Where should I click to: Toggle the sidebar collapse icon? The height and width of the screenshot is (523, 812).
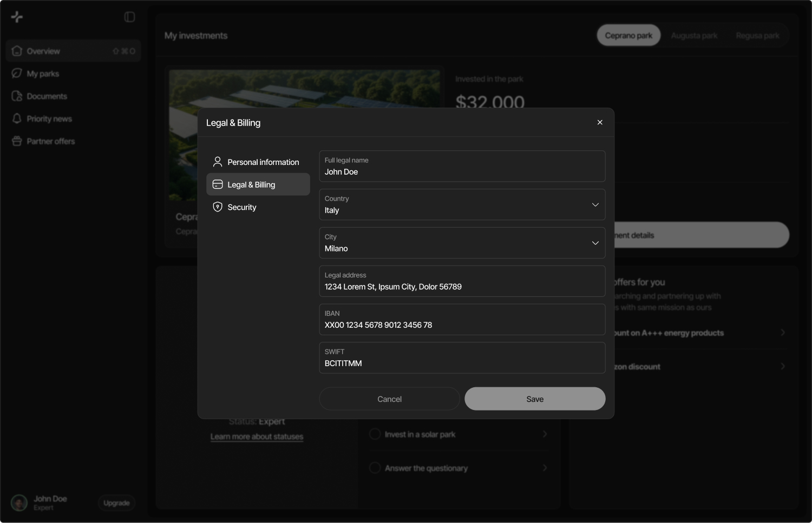(x=129, y=17)
